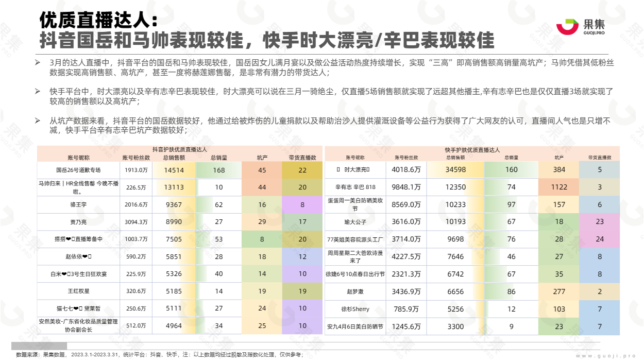This screenshot has height=362, width=644.
Task: Click fan count 590.2万
Action: (x=137, y=256)
